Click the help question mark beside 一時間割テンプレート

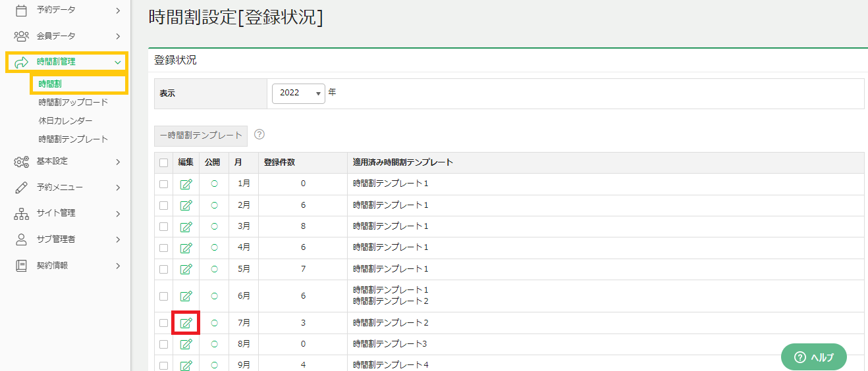259,134
